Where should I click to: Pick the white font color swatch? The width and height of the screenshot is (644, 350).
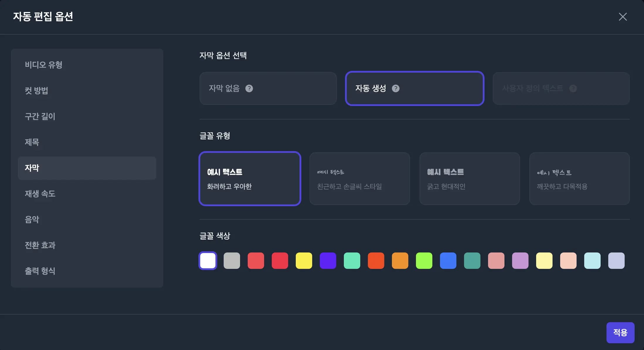208,260
